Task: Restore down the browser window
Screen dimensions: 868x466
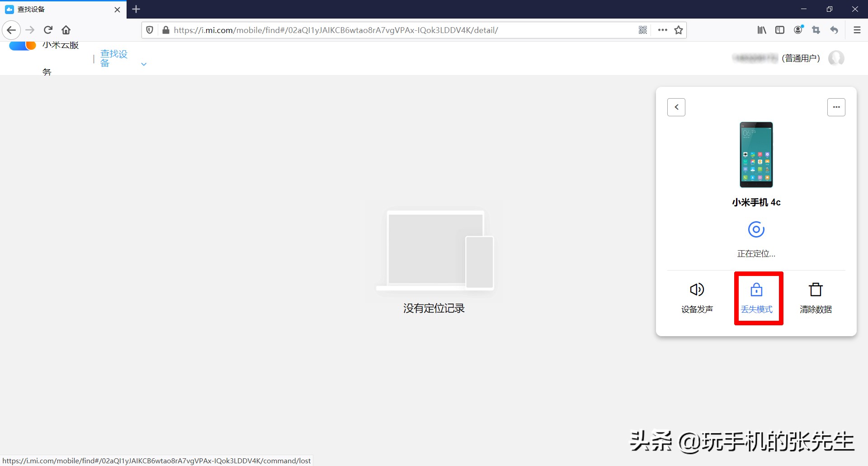Action: [830, 9]
